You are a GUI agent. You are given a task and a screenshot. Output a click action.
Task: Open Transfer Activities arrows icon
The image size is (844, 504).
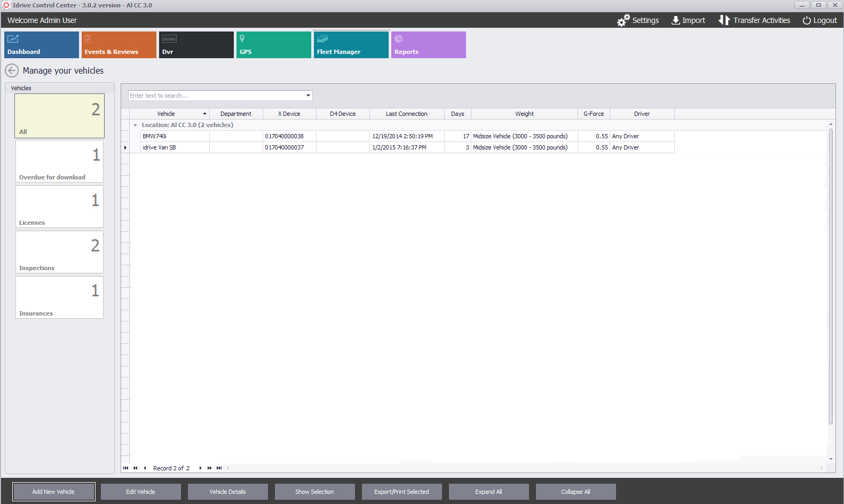click(x=723, y=20)
